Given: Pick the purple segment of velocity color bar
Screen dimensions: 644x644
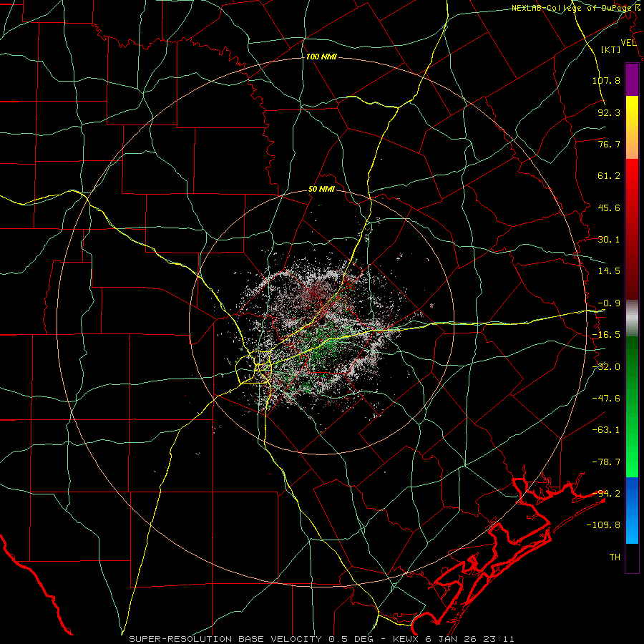Looking at the screenshot, I should [x=632, y=79].
